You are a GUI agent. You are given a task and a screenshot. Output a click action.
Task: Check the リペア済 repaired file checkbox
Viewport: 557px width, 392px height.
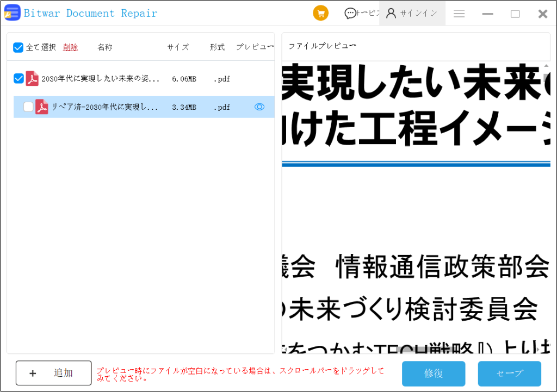click(28, 107)
